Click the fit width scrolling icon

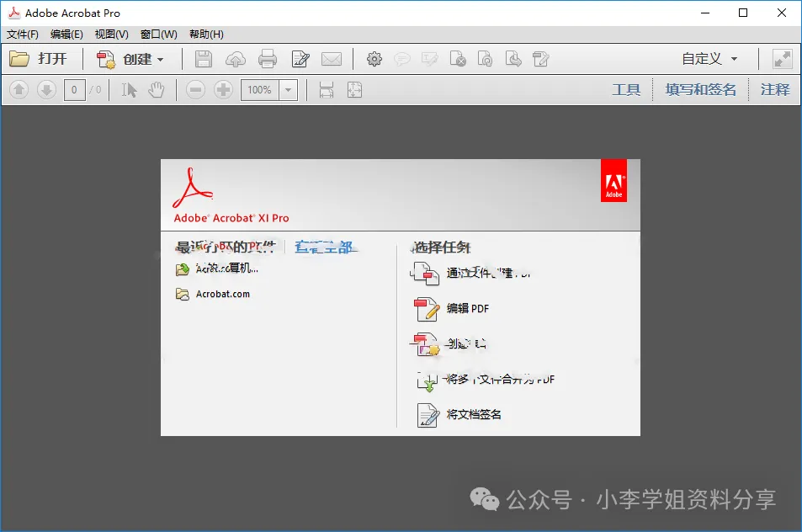(x=327, y=90)
